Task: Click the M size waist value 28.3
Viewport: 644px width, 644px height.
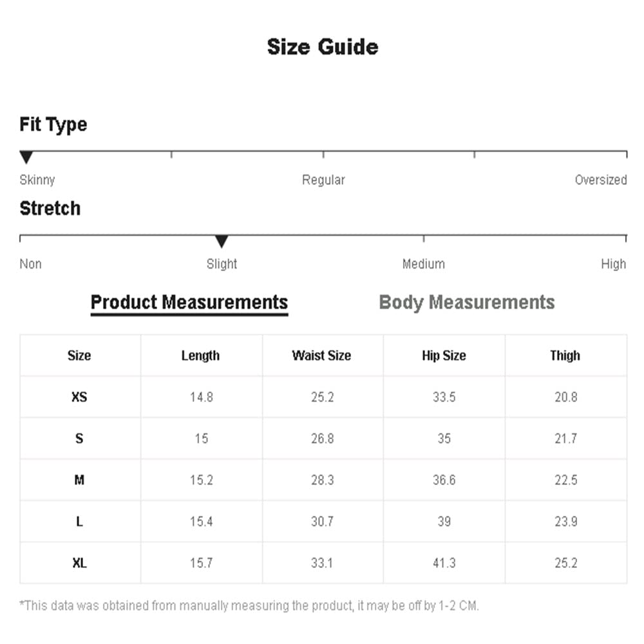Action: (323, 480)
